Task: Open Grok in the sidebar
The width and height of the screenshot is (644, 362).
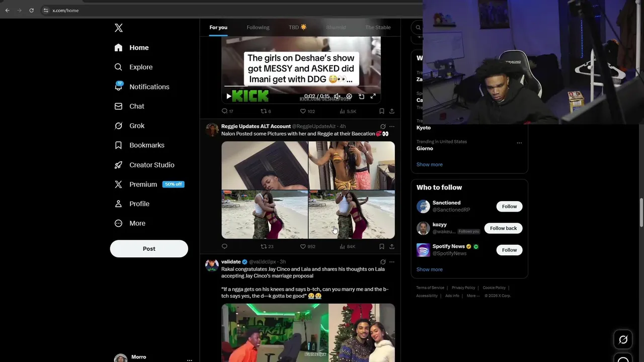Action: [x=129, y=126]
